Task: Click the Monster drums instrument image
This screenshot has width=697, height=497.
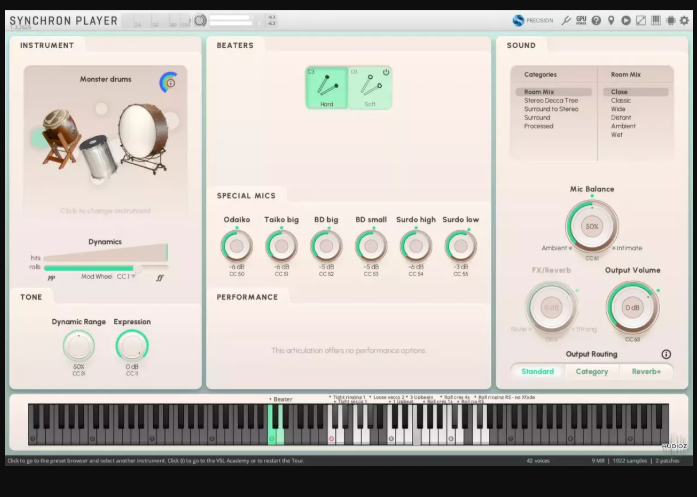Action: pos(105,142)
